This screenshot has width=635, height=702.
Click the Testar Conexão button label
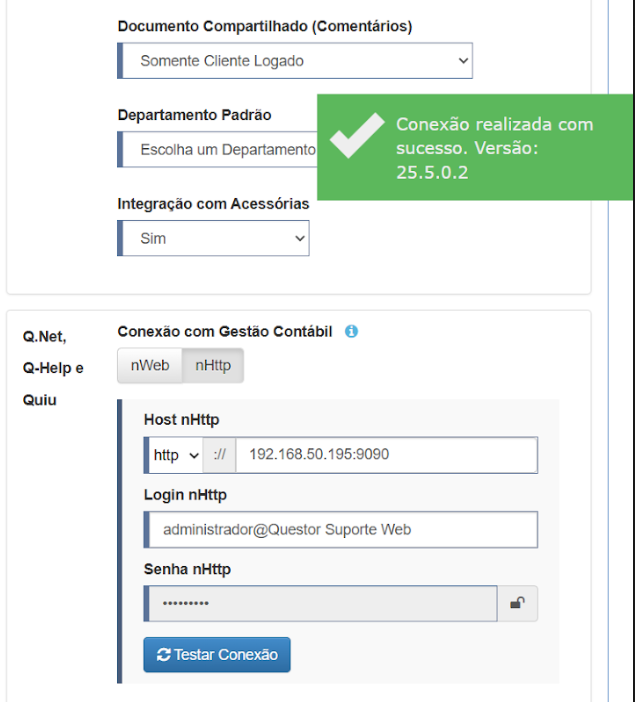point(226,655)
